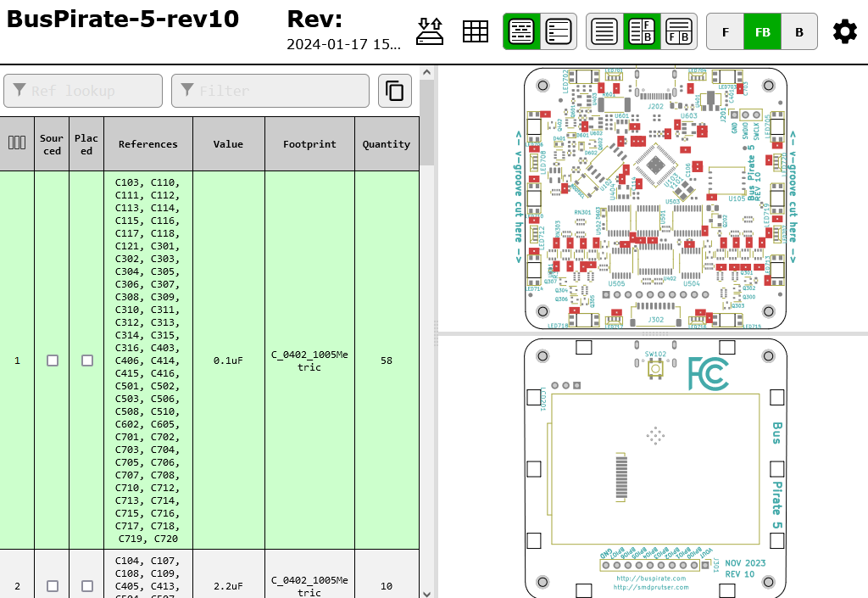Copy BOM to clipboard icon
The height and width of the screenshot is (598, 868).
[395, 91]
